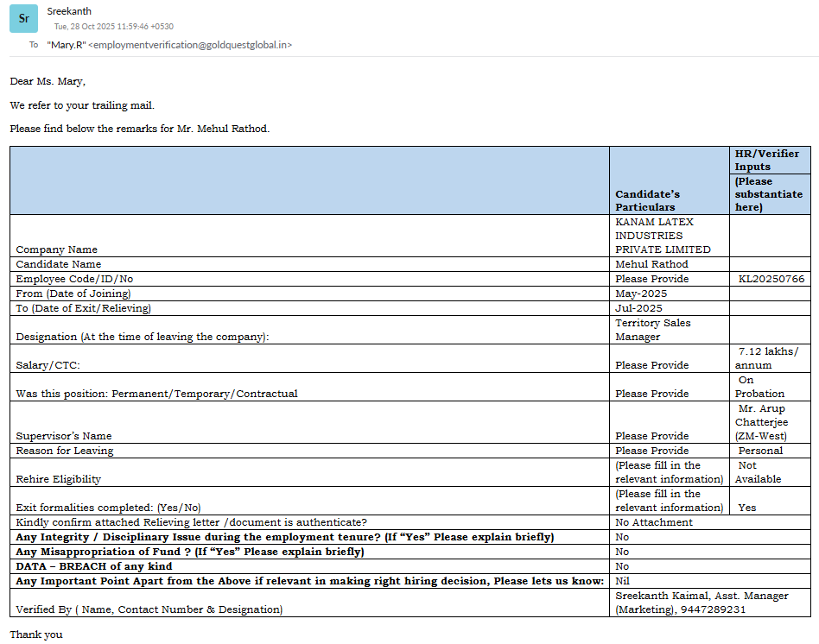Click recipient name "Mary.R"
This screenshot has width=819, height=644.
[67, 45]
